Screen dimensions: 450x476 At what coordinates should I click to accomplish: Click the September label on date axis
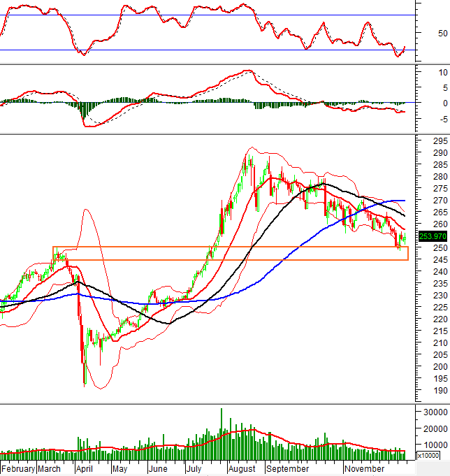[286, 468]
